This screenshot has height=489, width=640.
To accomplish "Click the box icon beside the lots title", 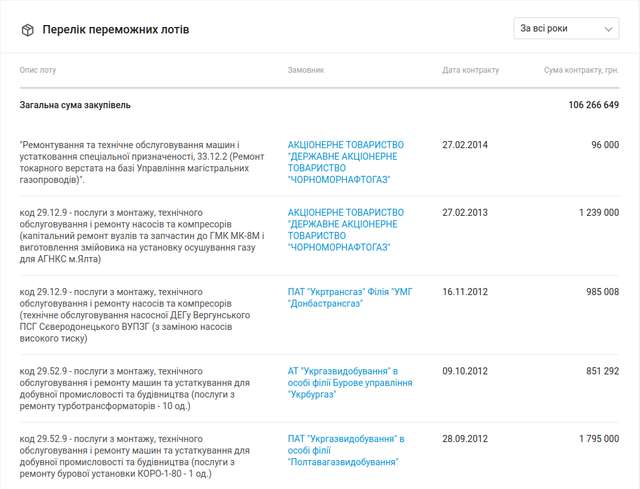I will 27,30.
